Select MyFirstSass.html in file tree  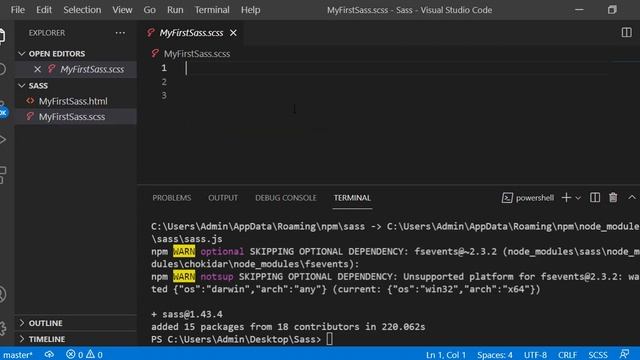[73, 101]
